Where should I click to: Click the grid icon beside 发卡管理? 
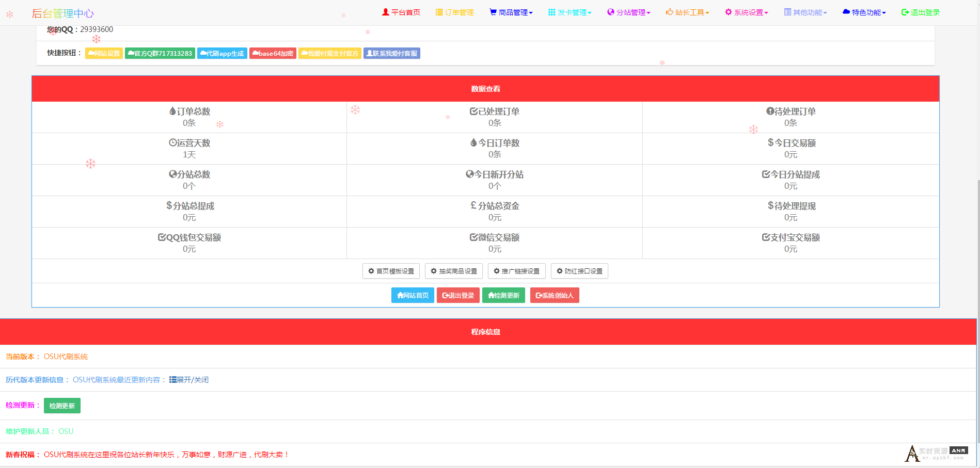click(552, 12)
